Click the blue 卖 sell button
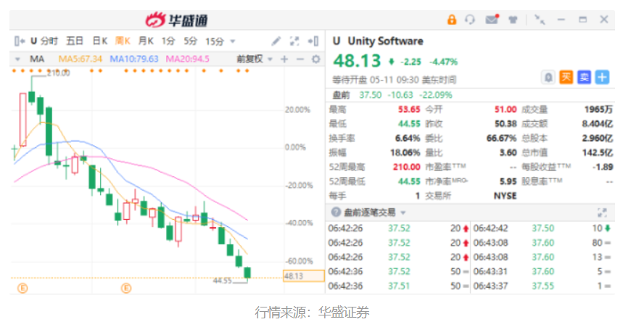The width and height of the screenshot is (644, 322). [584, 77]
